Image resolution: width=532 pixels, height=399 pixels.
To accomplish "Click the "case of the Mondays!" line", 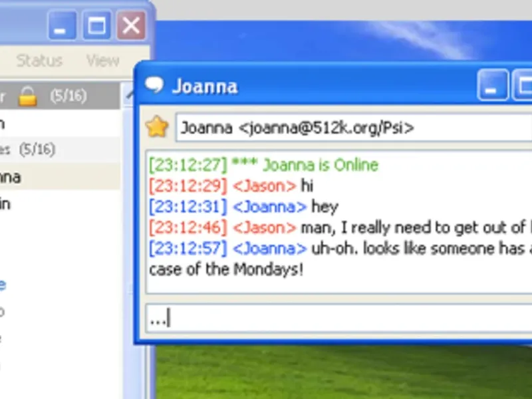I will click(226, 270).
